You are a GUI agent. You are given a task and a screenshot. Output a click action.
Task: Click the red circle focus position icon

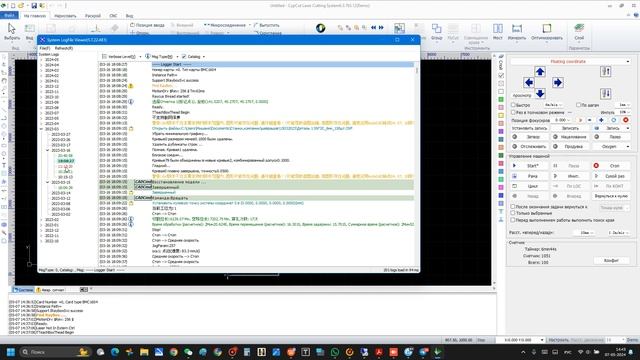point(625,120)
